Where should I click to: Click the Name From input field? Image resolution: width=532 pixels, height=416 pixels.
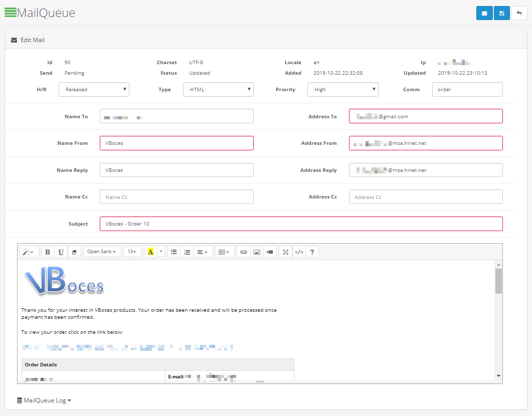click(176, 143)
